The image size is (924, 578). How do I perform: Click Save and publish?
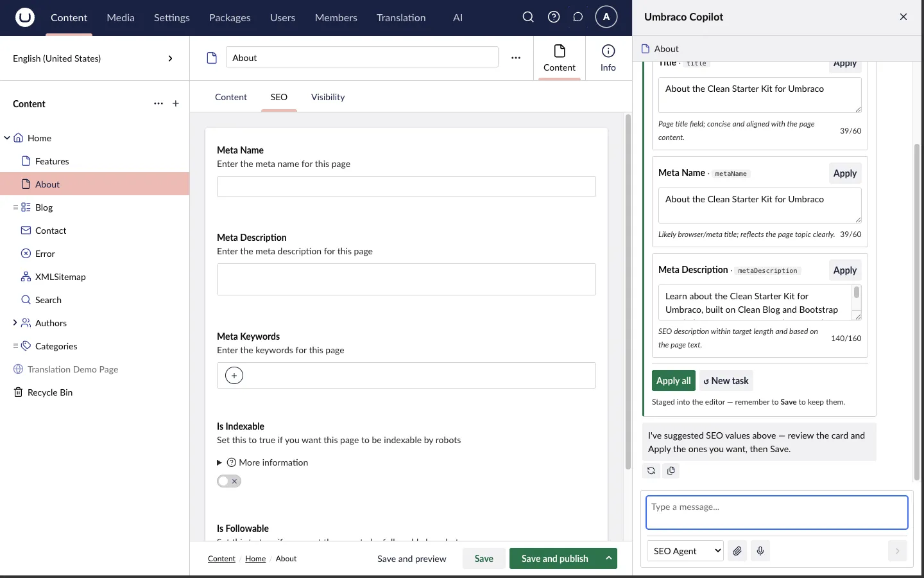(x=555, y=559)
